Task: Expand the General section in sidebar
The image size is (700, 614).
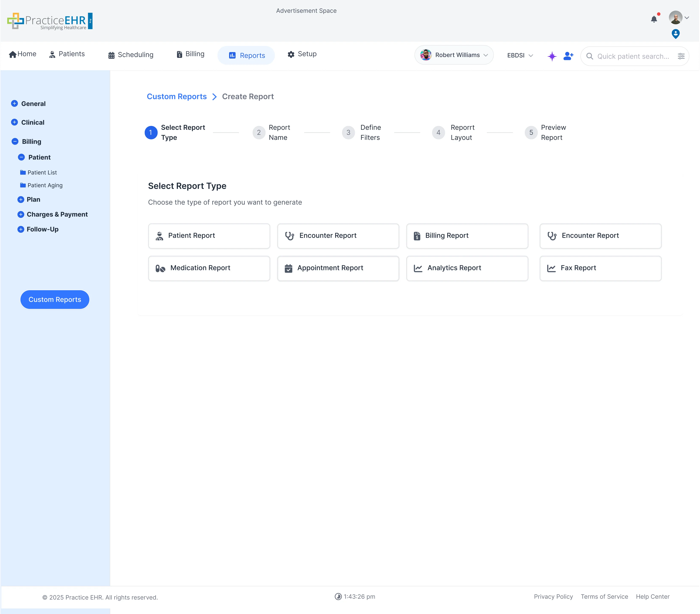Action: pyautogui.click(x=14, y=103)
